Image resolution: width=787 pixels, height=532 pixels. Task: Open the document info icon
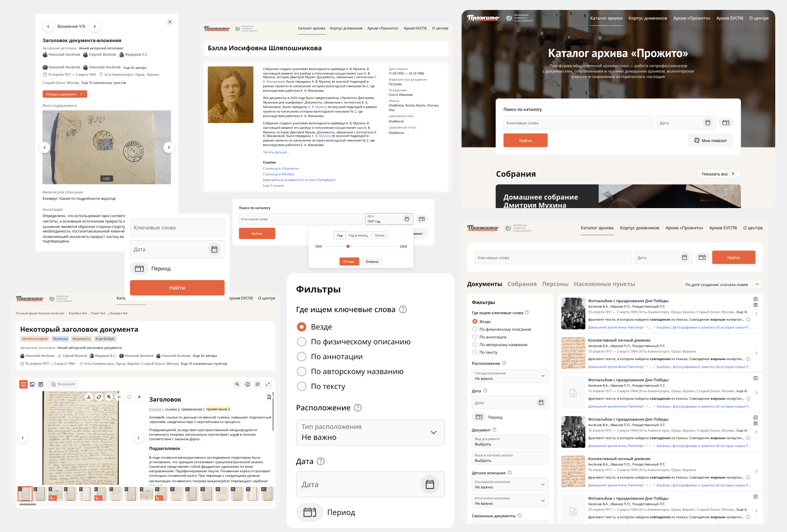247,384
